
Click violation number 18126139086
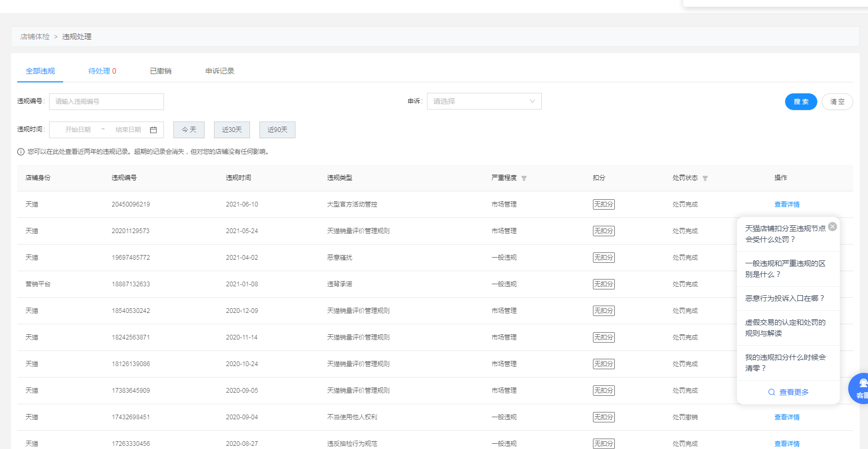(130, 364)
